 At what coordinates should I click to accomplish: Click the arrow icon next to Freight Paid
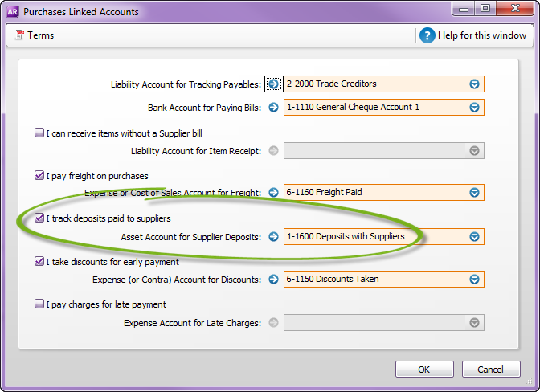coord(273,192)
